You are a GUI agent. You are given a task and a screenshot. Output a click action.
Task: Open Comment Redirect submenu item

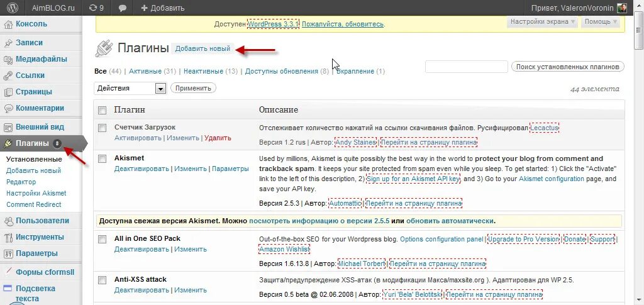click(34, 204)
